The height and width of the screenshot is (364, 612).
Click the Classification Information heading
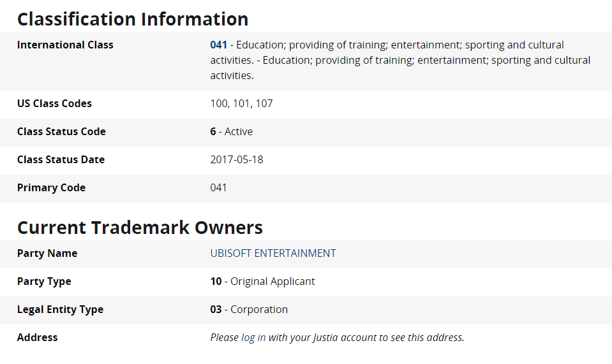click(x=133, y=18)
